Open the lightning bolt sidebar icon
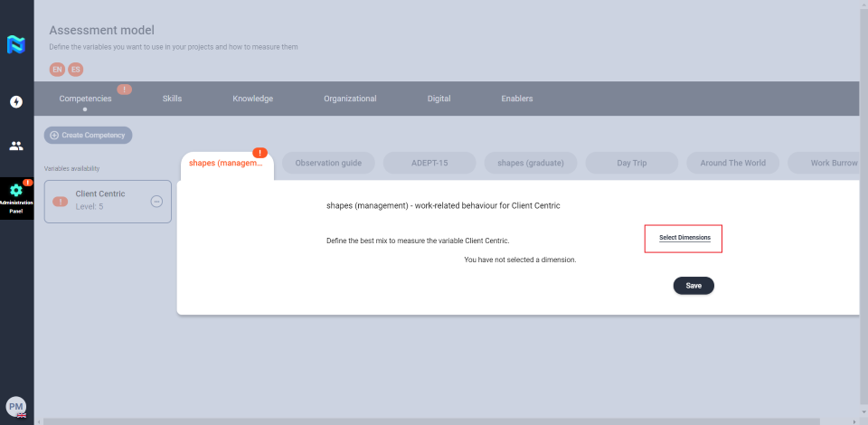868x425 pixels. coord(16,101)
